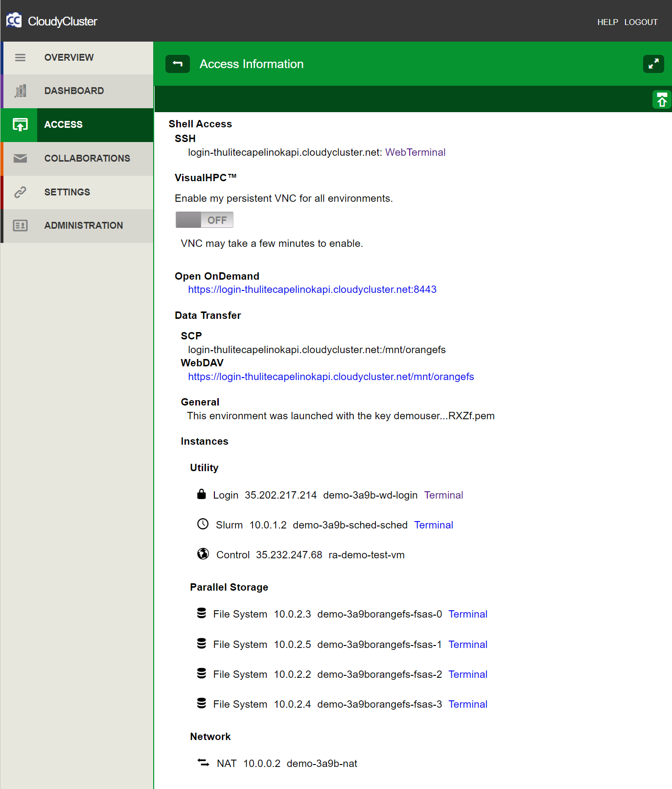Expand panel with fullscreen arrows icon

point(653,64)
